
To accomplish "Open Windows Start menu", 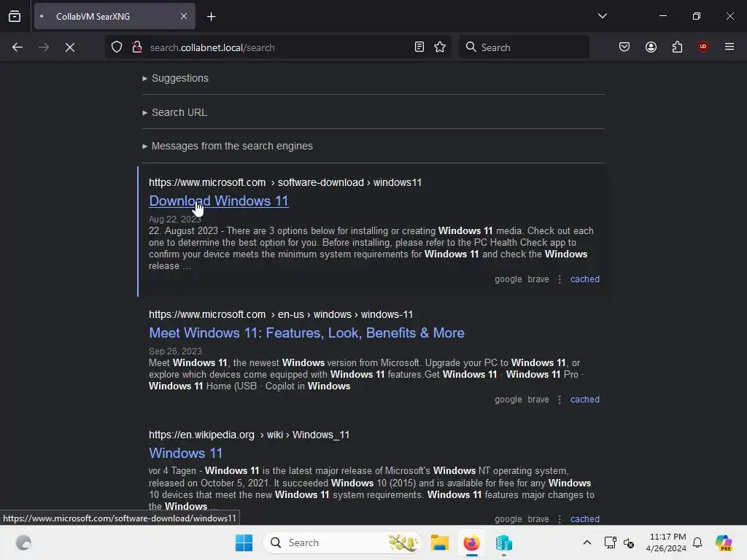I will point(244,542).
